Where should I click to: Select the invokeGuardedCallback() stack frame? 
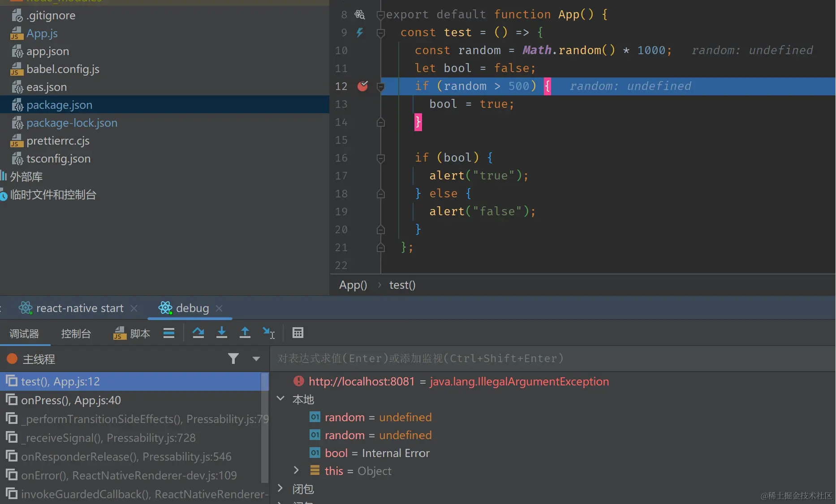[x=131, y=494]
